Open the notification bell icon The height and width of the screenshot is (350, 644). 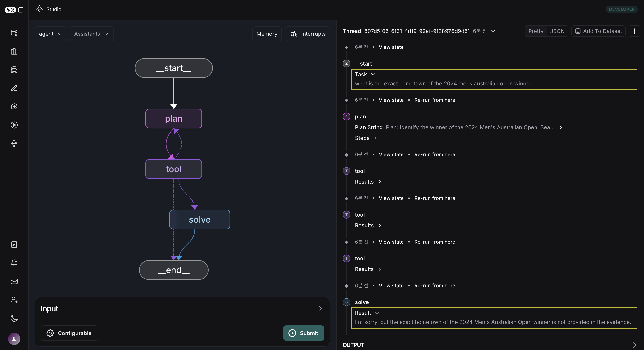(14, 263)
